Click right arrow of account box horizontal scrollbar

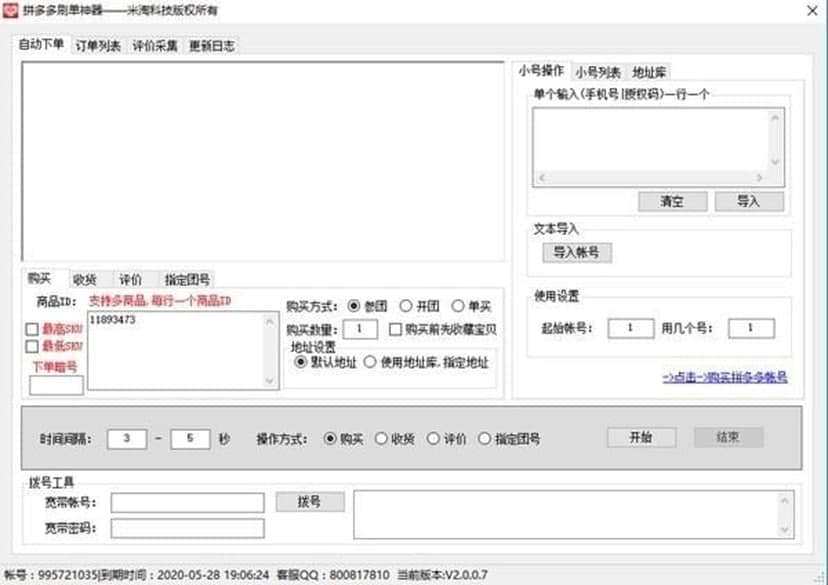(x=759, y=178)
